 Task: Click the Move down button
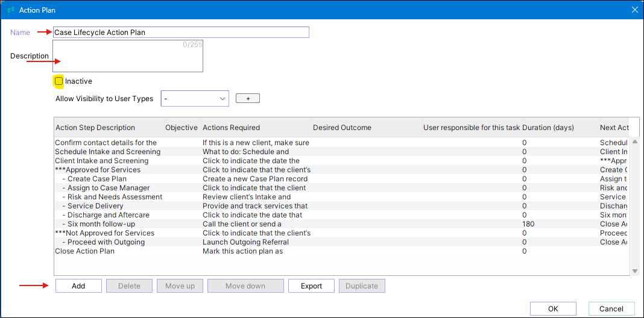[245, 286]
